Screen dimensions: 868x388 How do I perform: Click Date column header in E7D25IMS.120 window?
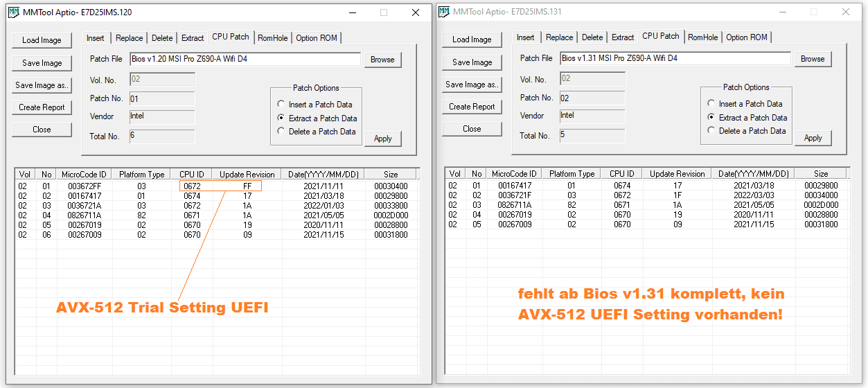pyautogui.click(x=323, y=175)
